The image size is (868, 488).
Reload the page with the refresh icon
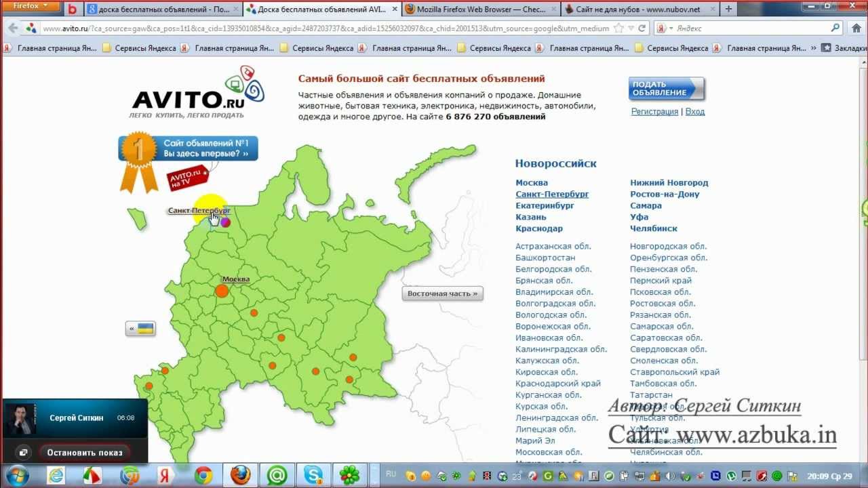click(x=642, y=28)
